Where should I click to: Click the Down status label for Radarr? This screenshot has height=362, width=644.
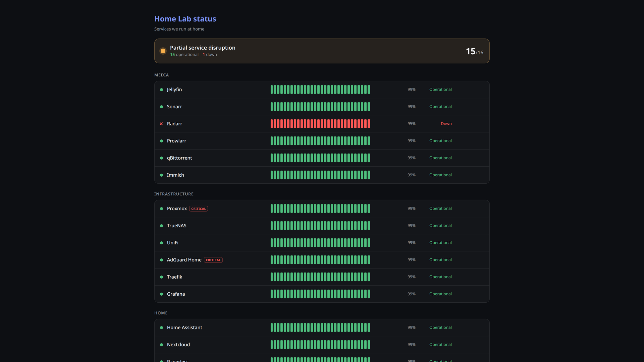pyautogui.click(x=446, y=124)
